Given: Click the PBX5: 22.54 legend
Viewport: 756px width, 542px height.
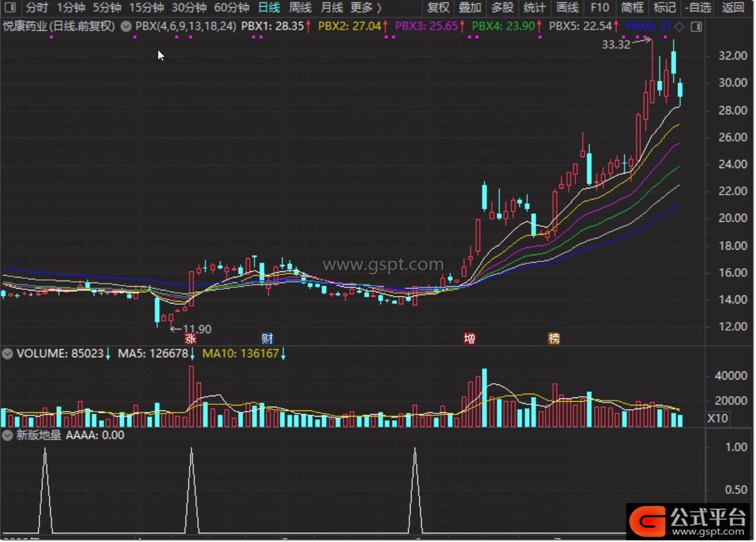Looking at the screenshot, I should click(x=580, y=27).
